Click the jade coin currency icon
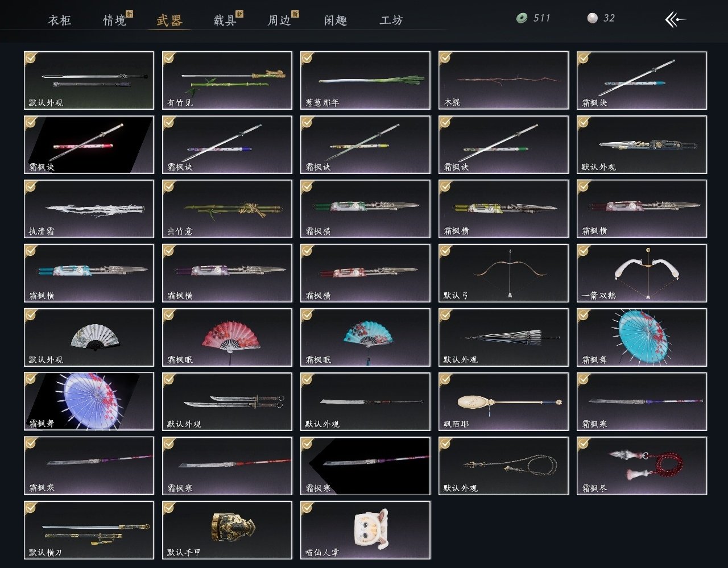Screen dimensions: 728x568 pos(522,18)
